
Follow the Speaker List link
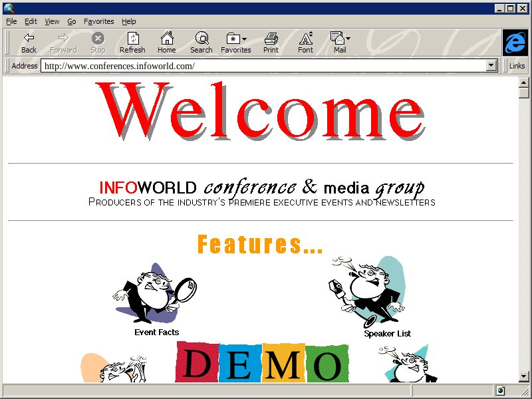pos(387,333)
